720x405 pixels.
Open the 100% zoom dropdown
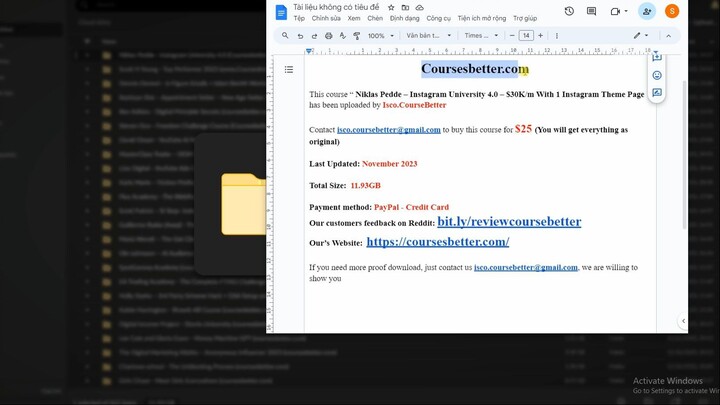[x=379, y=35]
